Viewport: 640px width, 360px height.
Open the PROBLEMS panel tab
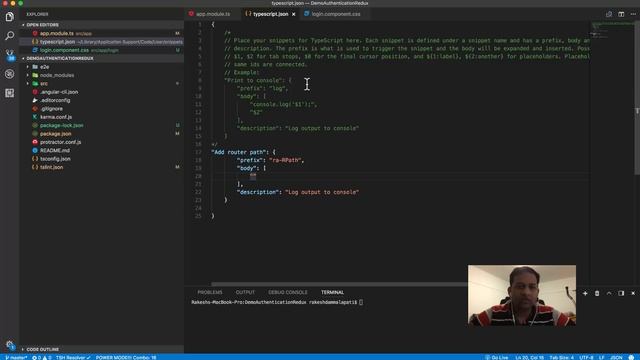point(210,292)
